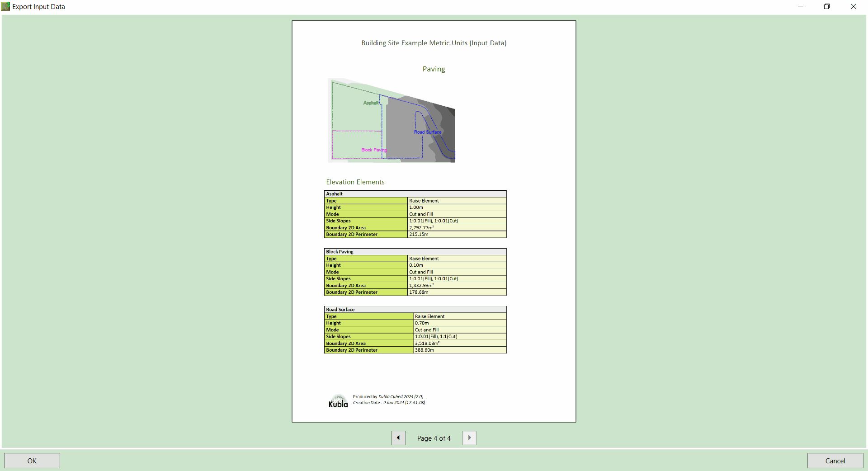The width and height of the screenshot is (868, 471).
Task: Click the Page 4 of 4 indicator
Action: (434, 438)
